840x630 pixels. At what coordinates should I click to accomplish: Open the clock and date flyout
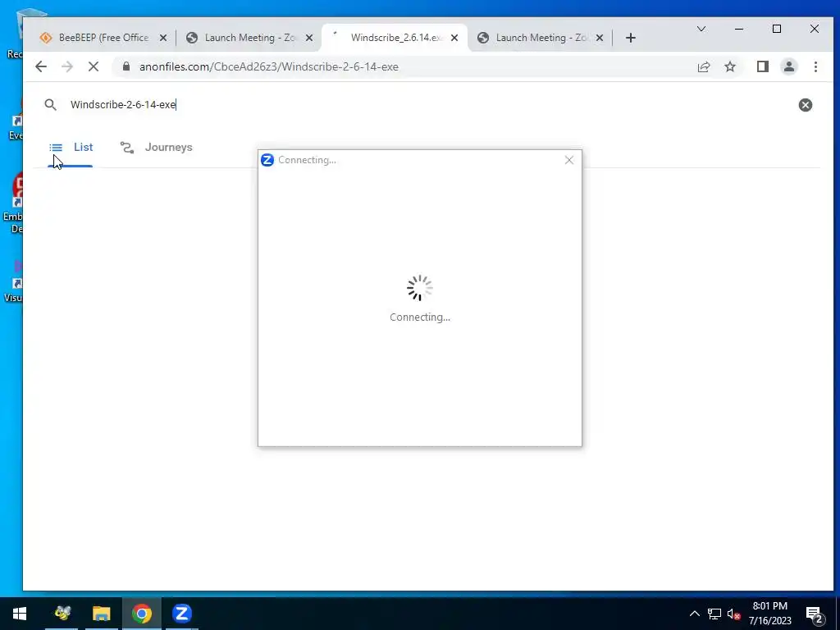769,614
